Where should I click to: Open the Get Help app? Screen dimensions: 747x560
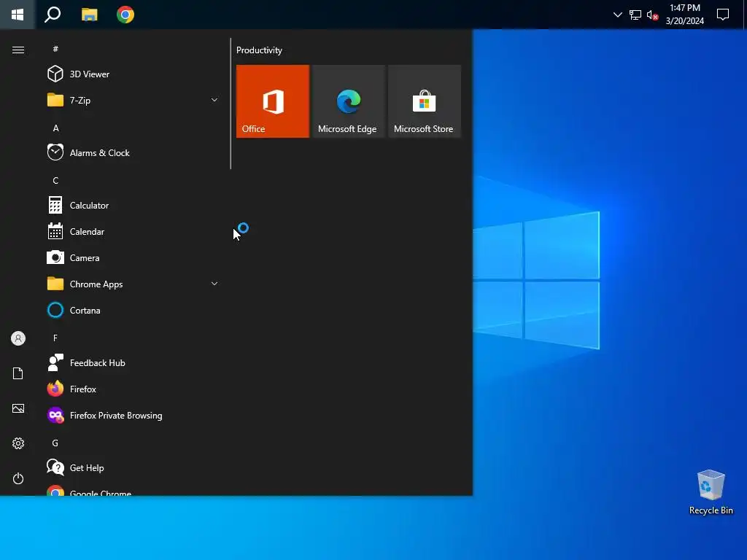[x=131, y=467]
